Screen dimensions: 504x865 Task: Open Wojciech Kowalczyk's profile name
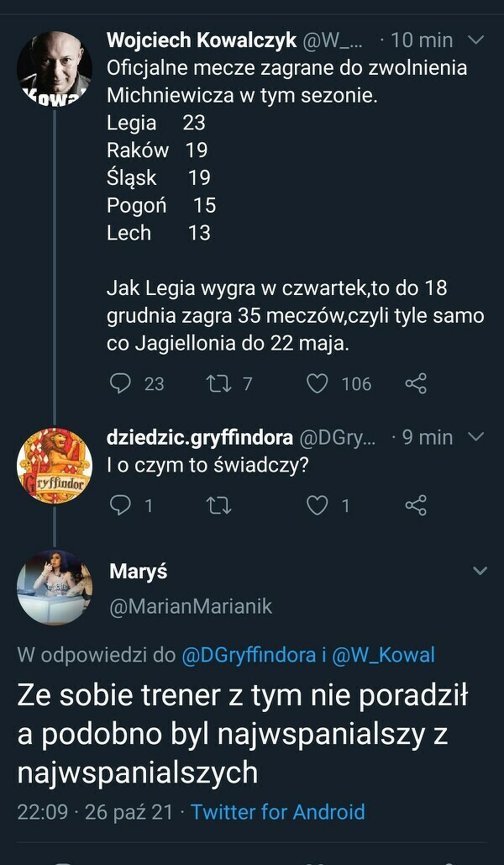pyautogui.click(x=202, y=40)
